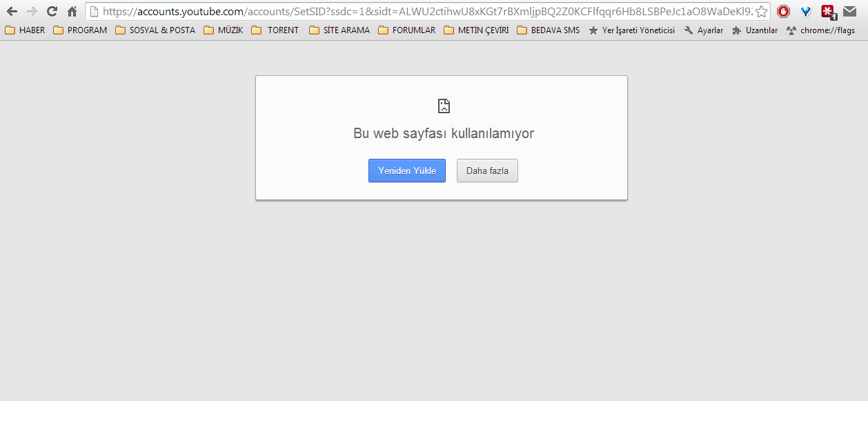The height and width of the screenshot is (424, 868).
Task: Reload the page with the refresh icon
Action: (x=52, y=11)
